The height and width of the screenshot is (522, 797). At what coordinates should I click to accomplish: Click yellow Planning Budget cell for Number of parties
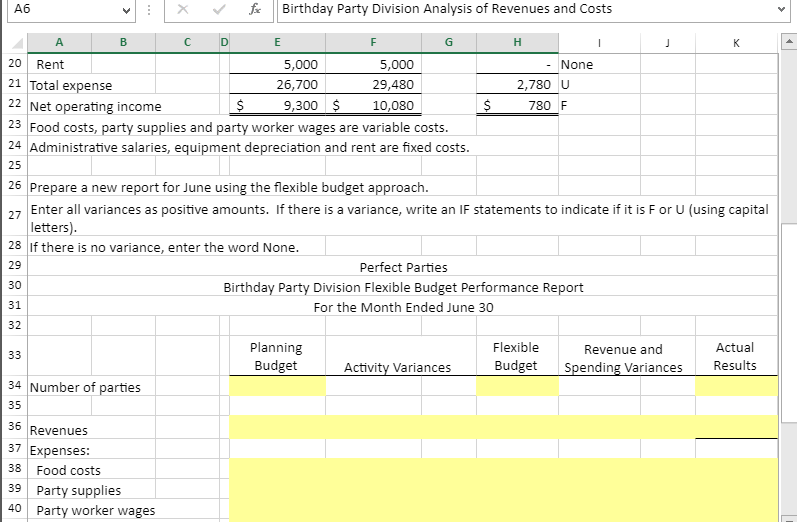click(278, 386)
